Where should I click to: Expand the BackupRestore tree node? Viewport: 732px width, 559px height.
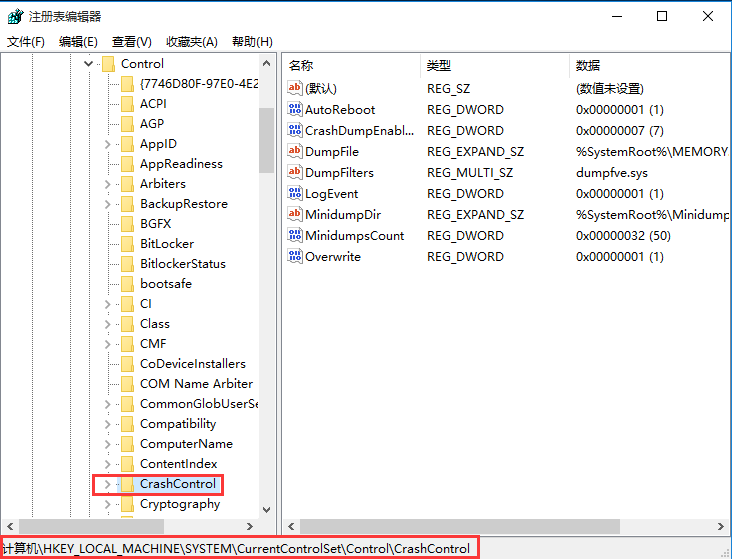point(107,204)
